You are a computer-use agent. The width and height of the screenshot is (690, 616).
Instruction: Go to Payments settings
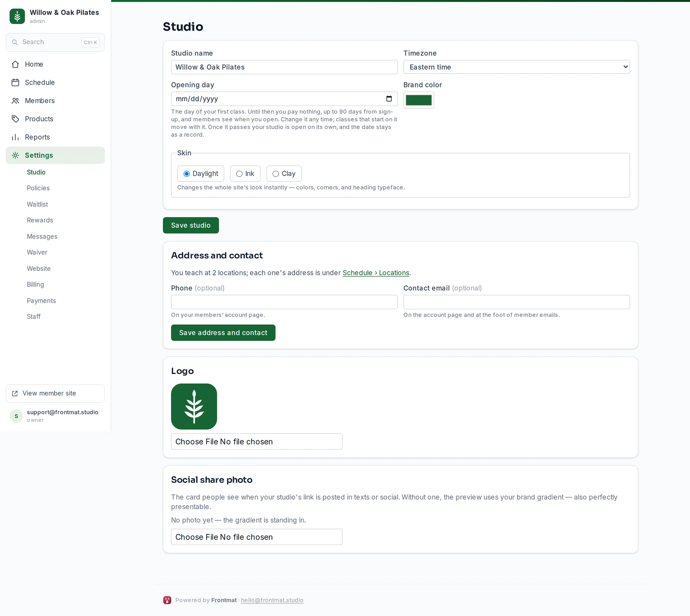click(x=41, y=301)
